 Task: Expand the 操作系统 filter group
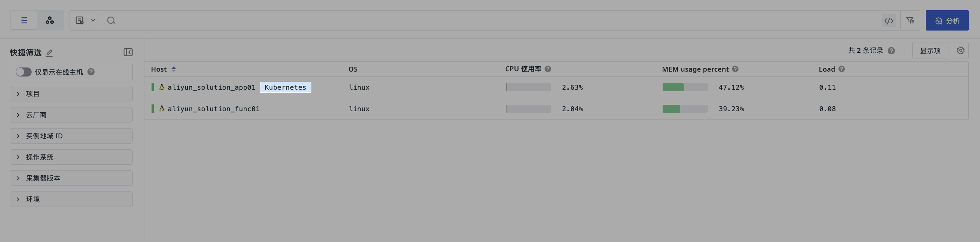[x=71, y=157]
